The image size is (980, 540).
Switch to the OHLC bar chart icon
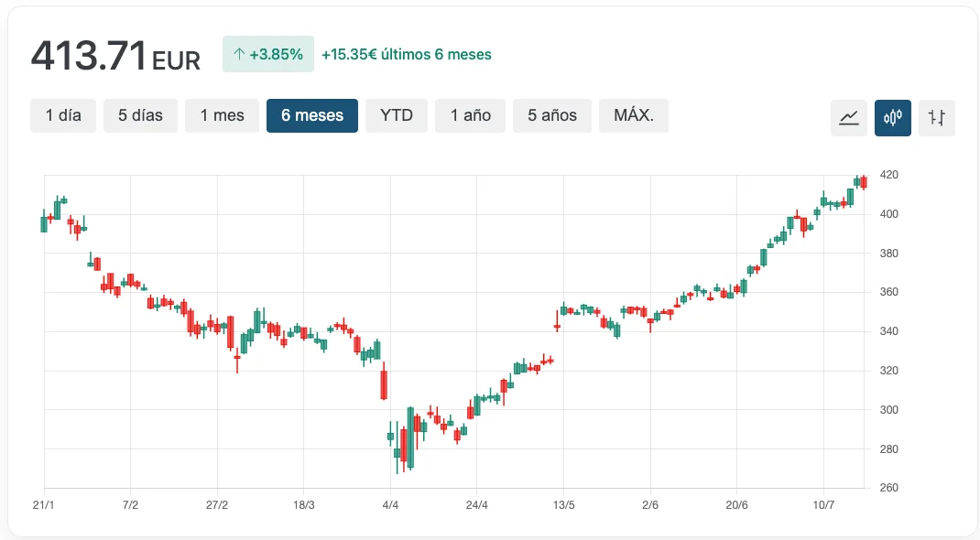pos(936,117)
